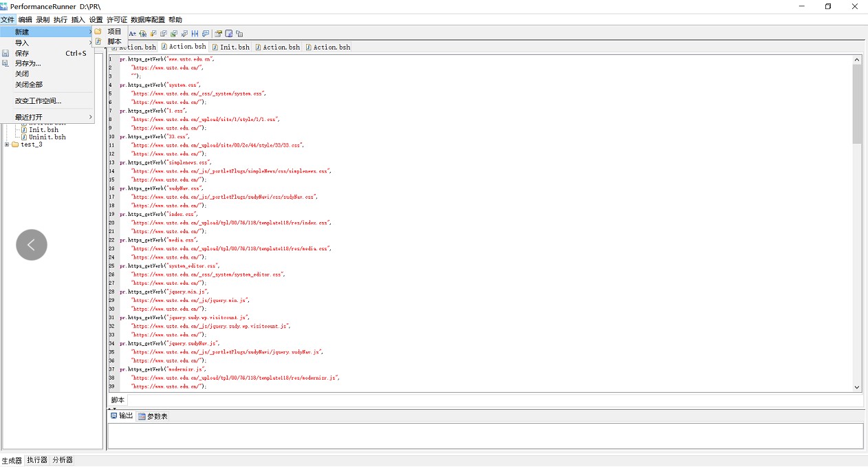
Task: Click the PerformanceRunner title bar app icon
Action: [4, 6]
